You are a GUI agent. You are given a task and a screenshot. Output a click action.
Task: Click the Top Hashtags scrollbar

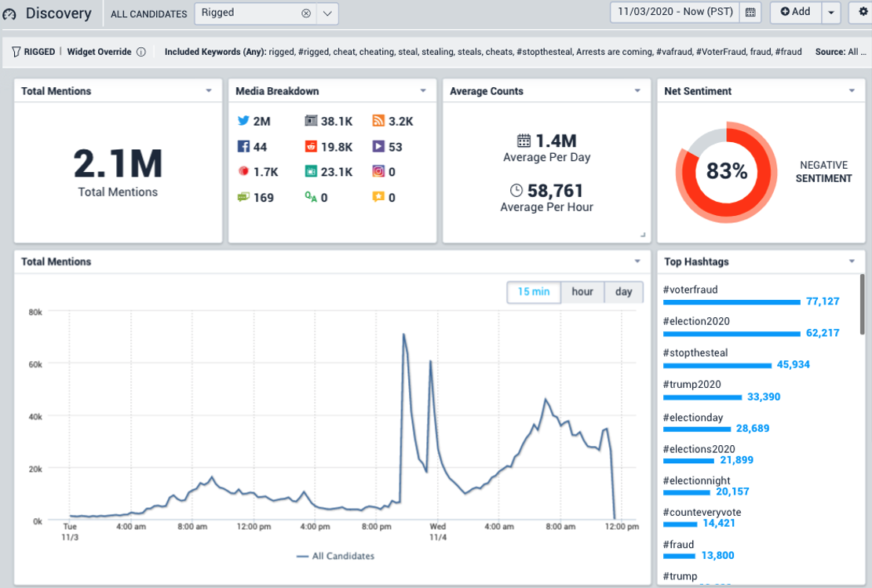pos(862,305)
